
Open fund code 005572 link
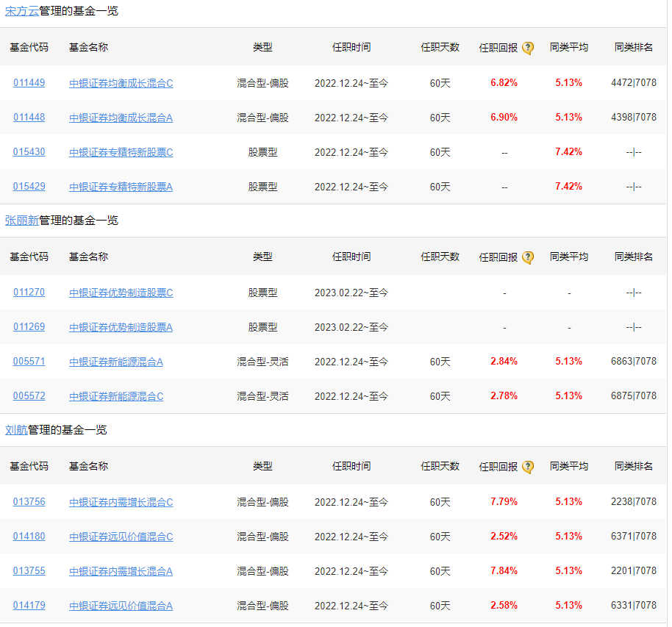click(29, 396)
